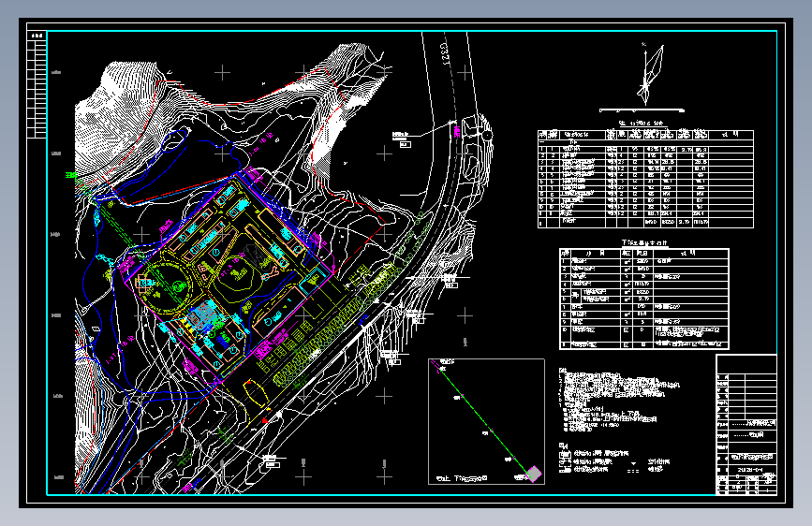This screenshot has height=526, width=812.
Task: Click the revision table at top left
Action: tap(37, 85)
